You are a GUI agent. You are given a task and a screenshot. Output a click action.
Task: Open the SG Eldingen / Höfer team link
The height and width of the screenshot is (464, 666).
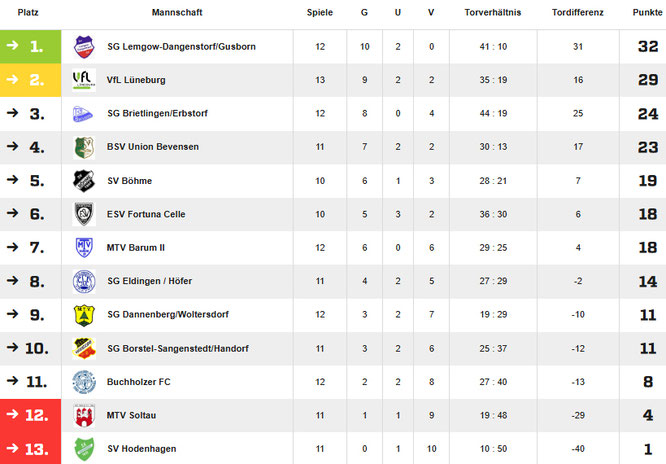pos(151,281)
